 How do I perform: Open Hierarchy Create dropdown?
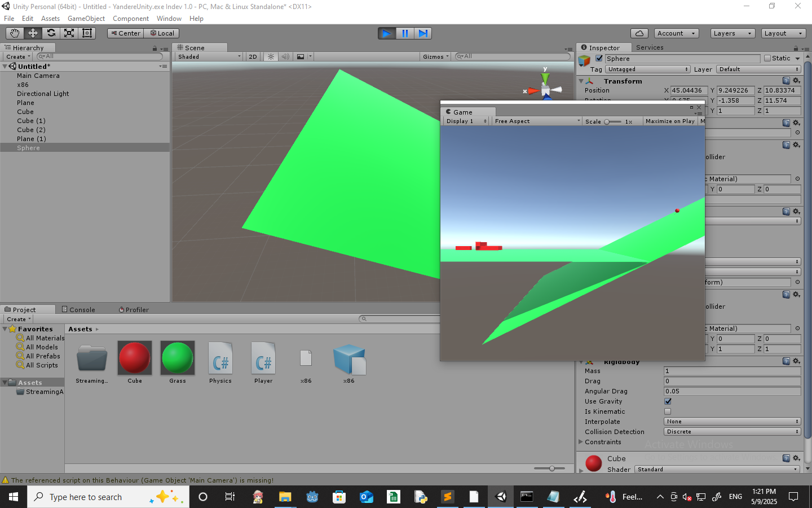[x=18, y=56]
